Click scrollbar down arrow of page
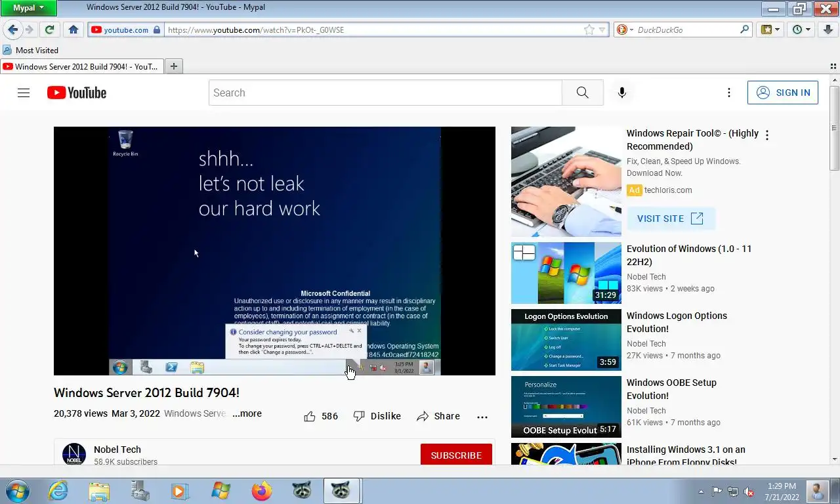The image size is (840, 504). tap(834, 459)
